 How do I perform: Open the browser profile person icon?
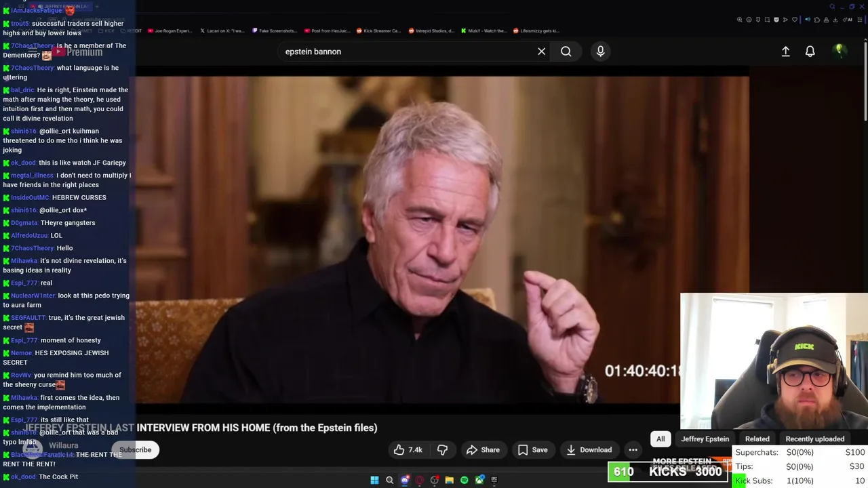click(826, 20)
